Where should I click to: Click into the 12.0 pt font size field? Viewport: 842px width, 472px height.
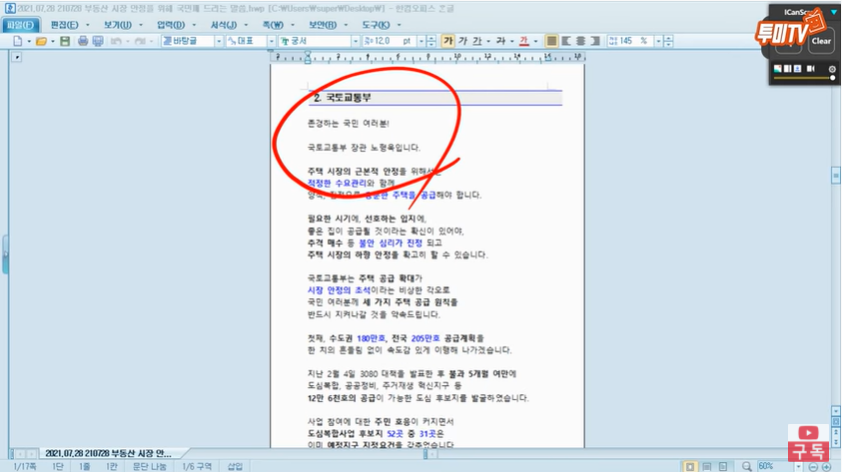(389, 41)
